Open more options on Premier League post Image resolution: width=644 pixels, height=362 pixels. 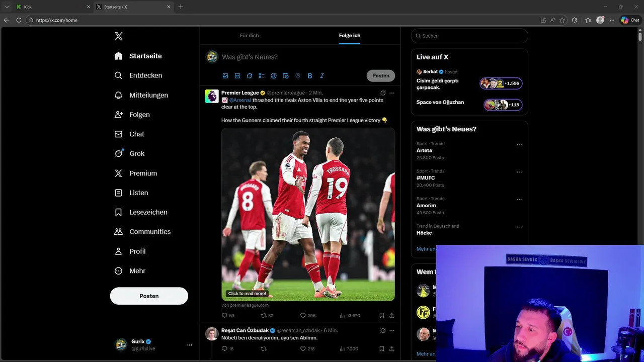392,93
